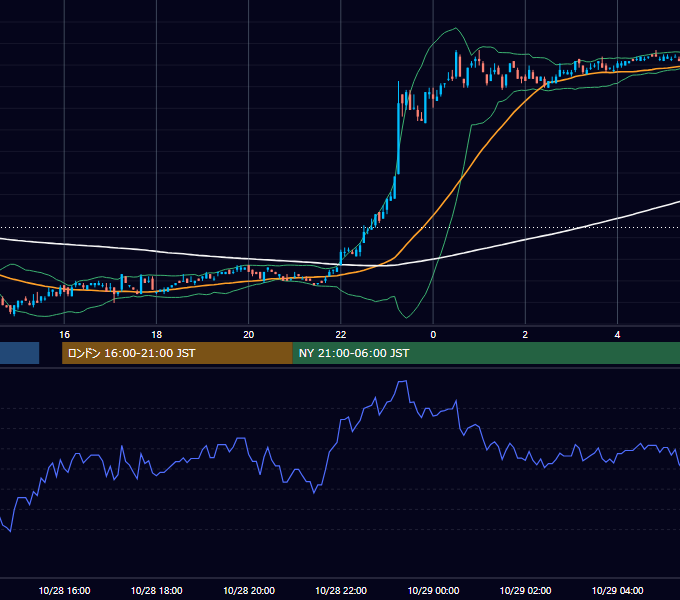Viewport: 680px width, 600px height.
Task: Click the ロンドン 16:00-21:00 JST session bar
Action: click(177, 353)
